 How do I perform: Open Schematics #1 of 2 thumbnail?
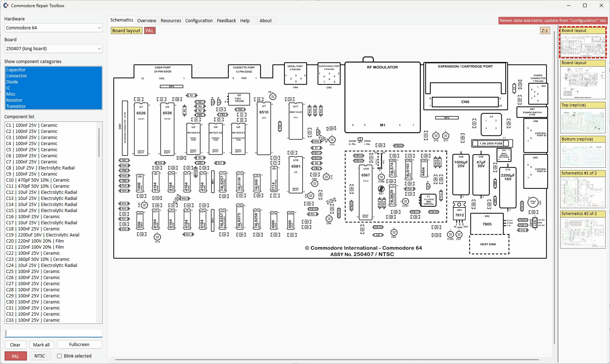pyautogui.click(x=583, y=189)
